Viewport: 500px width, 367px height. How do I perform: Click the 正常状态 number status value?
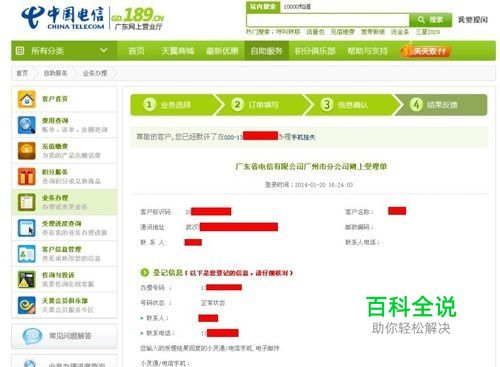213,303
